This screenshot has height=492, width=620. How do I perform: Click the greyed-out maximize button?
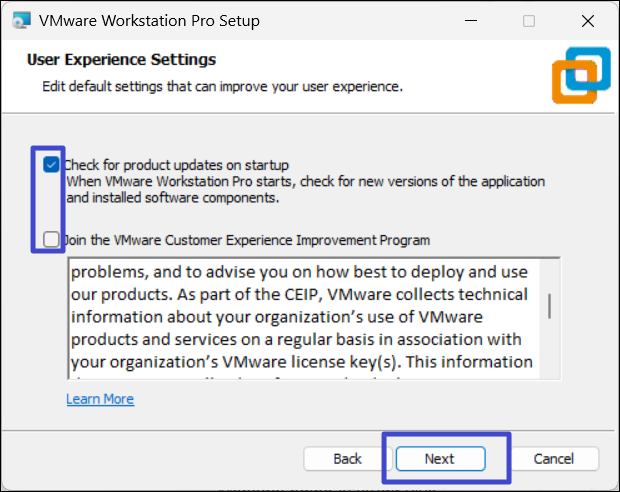[529, 20]
